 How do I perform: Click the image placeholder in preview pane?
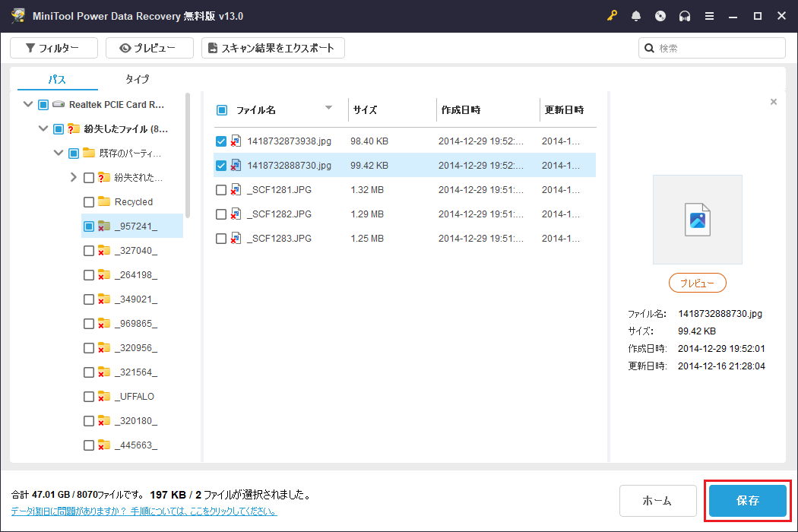(x=697, y=220)
